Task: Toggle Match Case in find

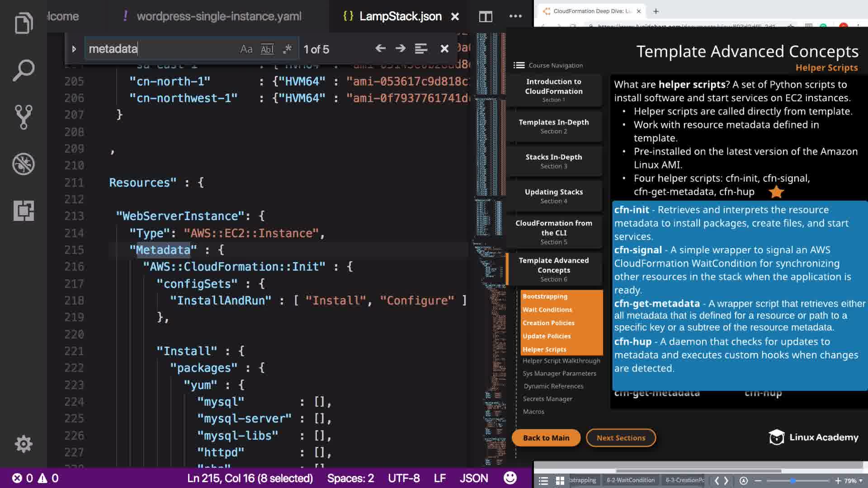Action: click(246, 49)
